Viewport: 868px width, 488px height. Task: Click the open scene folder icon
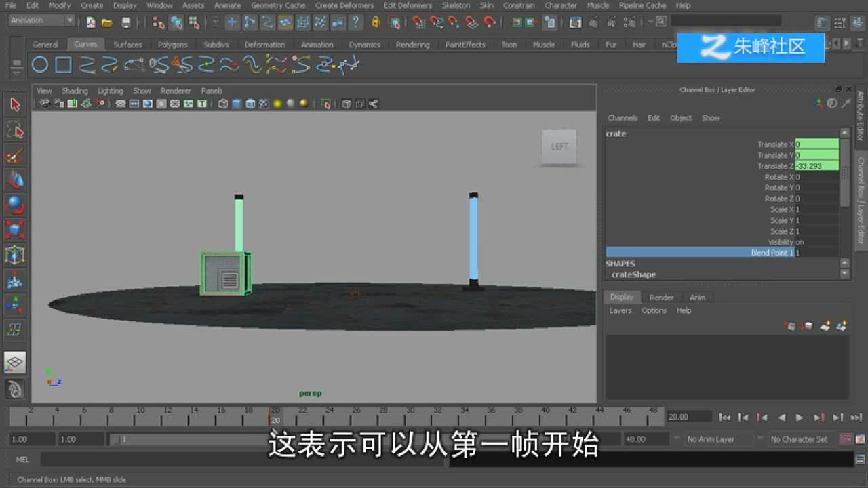[107, 22]
